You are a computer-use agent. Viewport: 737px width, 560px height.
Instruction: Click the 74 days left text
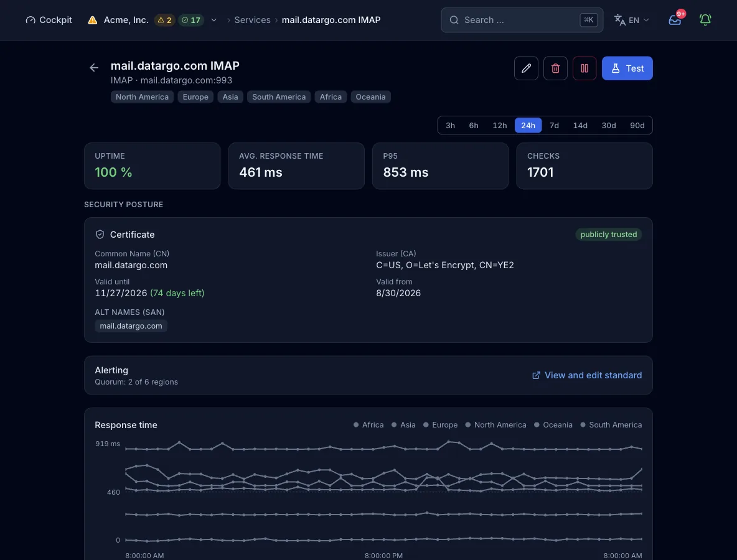pyautogui.click(x=177, y=293)
